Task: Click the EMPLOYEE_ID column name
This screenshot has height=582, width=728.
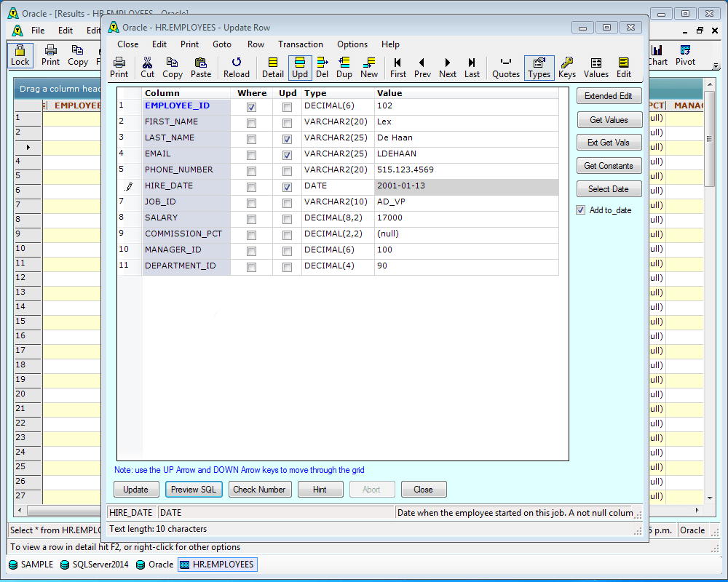Action: (178, 105)
